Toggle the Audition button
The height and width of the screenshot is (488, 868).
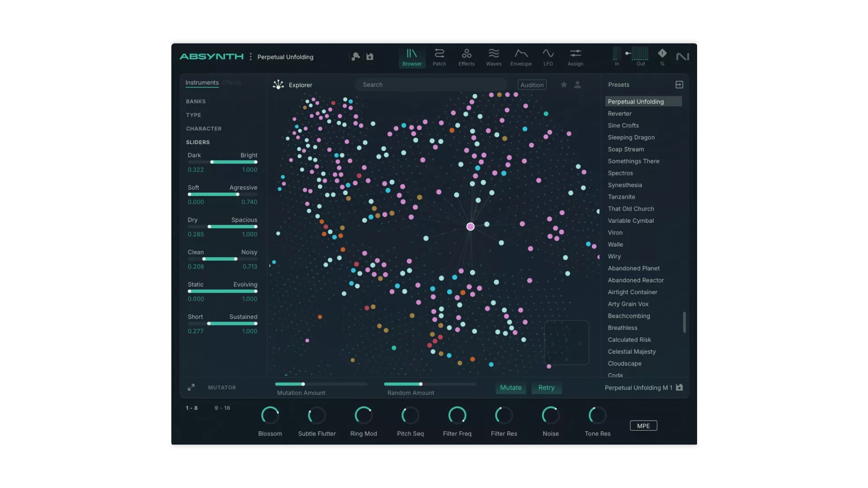click(532, 85)
